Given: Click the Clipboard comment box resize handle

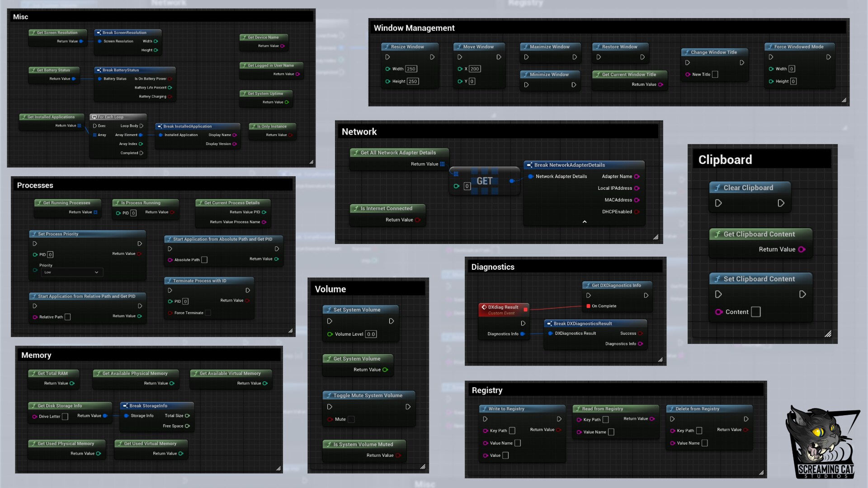Looking at the screenshot, I should point(828,334).
